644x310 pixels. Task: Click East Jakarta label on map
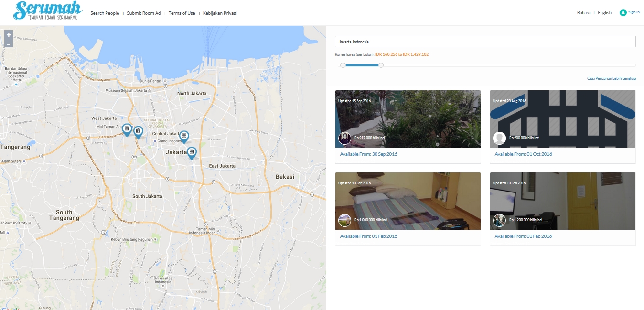point(222,166)
